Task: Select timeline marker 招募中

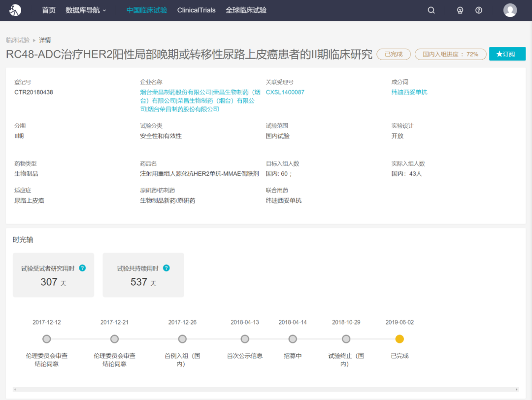Action: (x=293, y=339)
